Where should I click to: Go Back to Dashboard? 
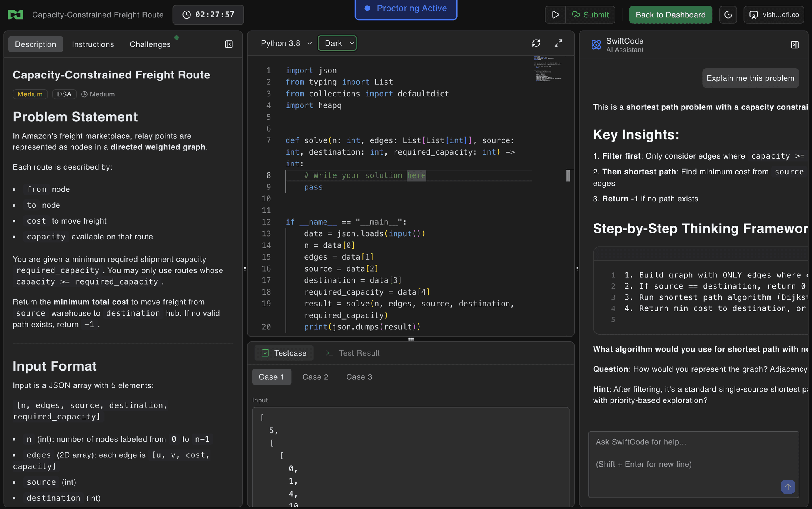point(670,15)
